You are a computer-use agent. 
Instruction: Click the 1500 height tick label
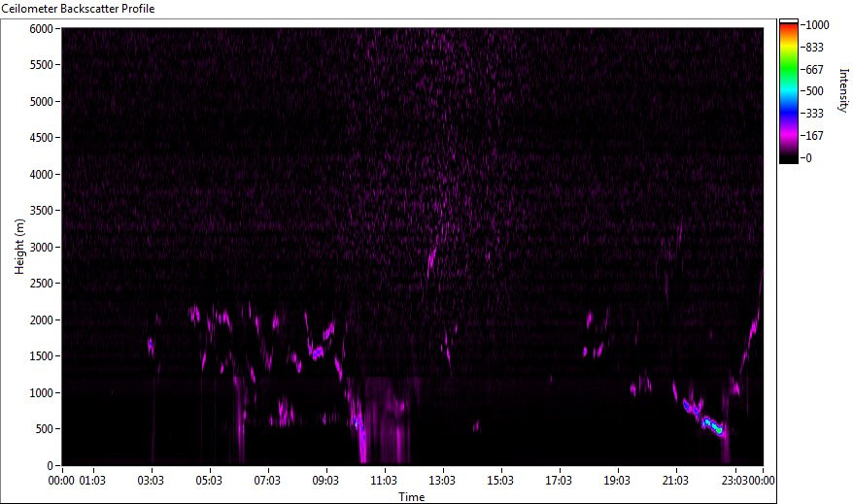point(42,356)
